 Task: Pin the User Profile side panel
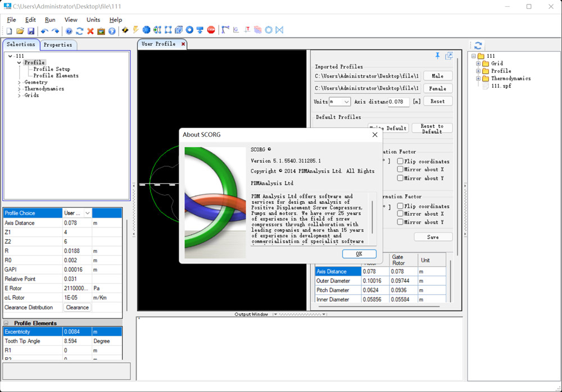click(438, 56)
